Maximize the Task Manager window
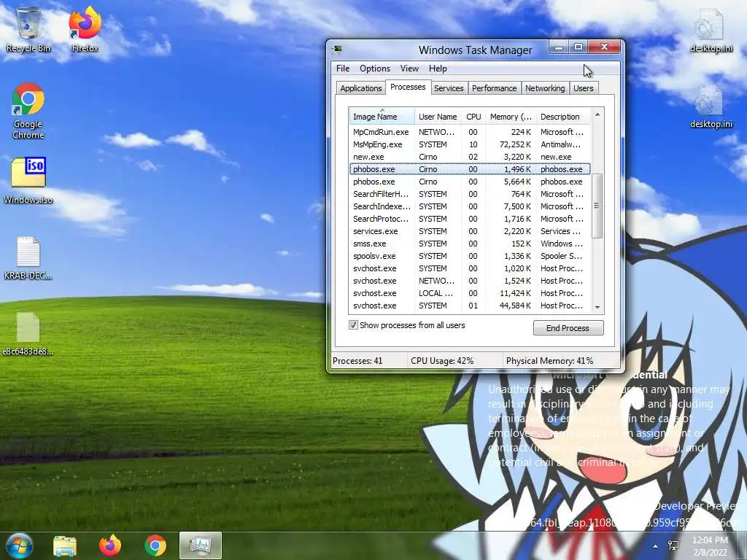 578,47
